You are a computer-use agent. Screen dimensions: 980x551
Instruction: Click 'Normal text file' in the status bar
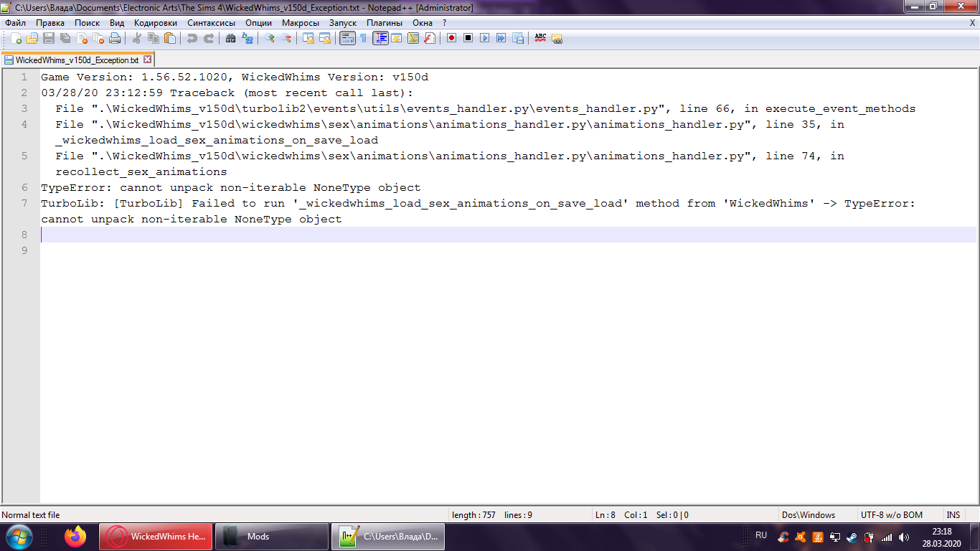tap(31, 515)
